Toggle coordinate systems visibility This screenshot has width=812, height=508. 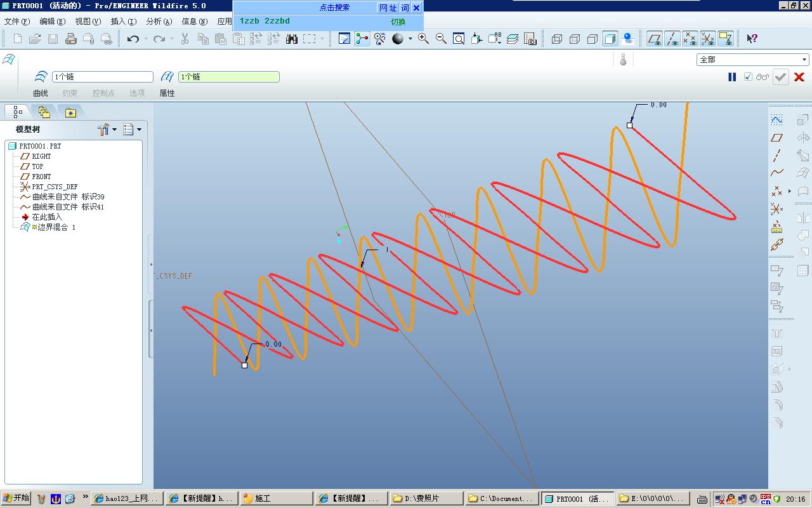708,39
